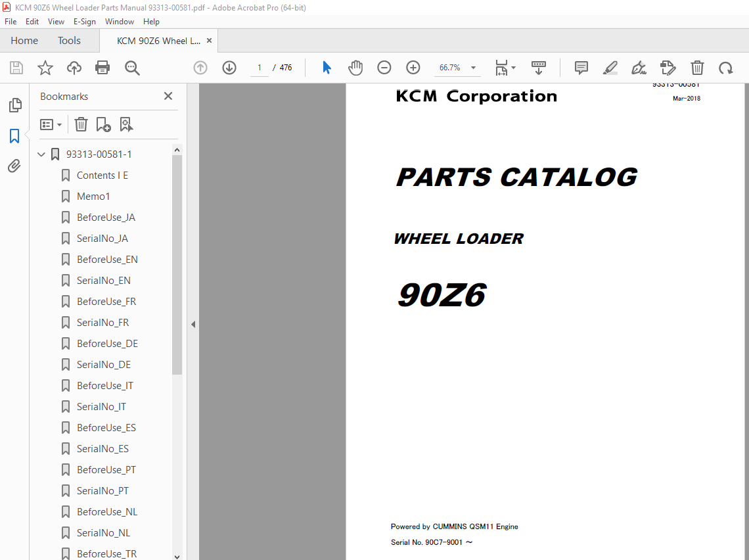
Task: Click the 66.7% zoom value field
Action: click(x=449, y=68)
